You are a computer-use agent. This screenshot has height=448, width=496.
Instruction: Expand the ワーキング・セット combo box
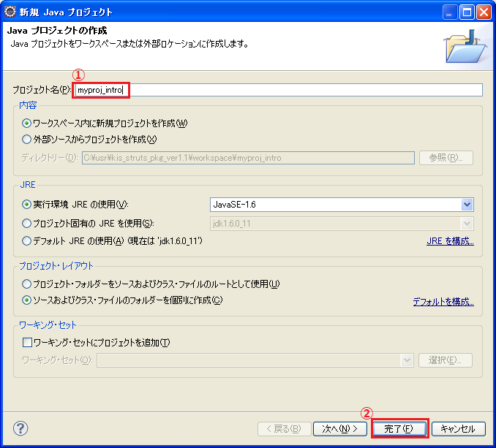(x=407, y=360)
